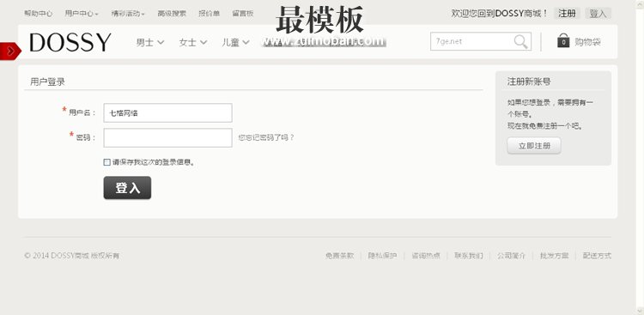Open the 女士 category menu
Viewport: 644px width, 315px height.
point(192,42)
